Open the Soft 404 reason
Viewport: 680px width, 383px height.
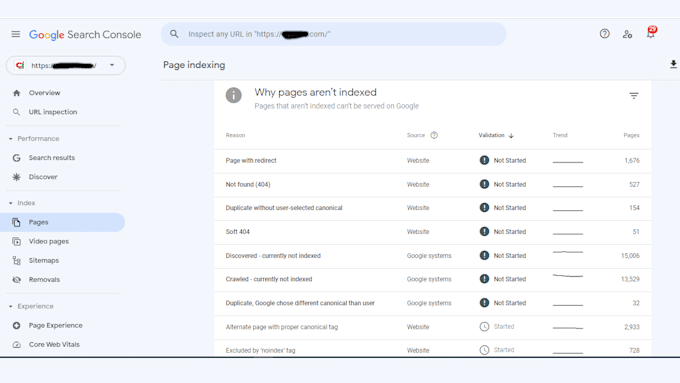coord(432,232)
